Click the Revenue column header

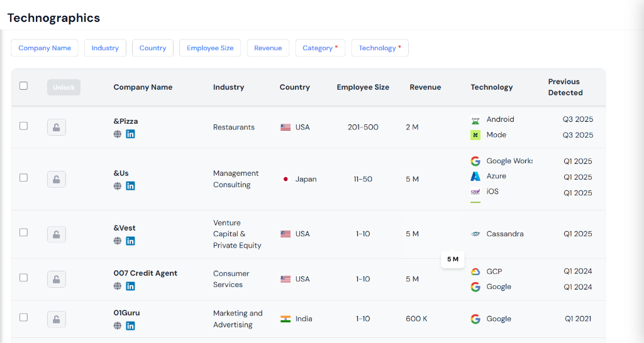(x=425, y=87)
